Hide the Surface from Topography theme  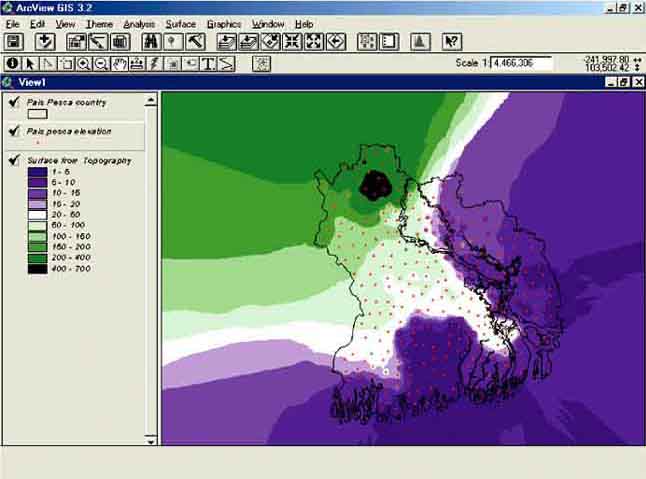click(x=14, y=160)
